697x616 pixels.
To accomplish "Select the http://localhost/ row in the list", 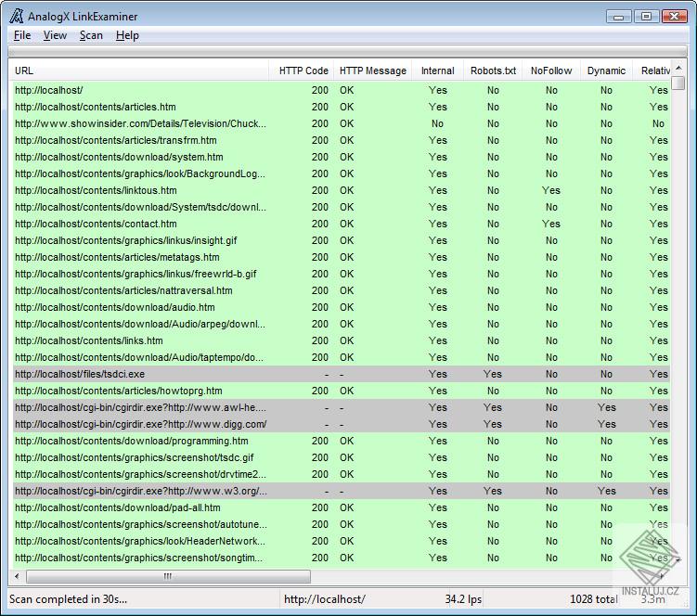I will click(341, 90).
